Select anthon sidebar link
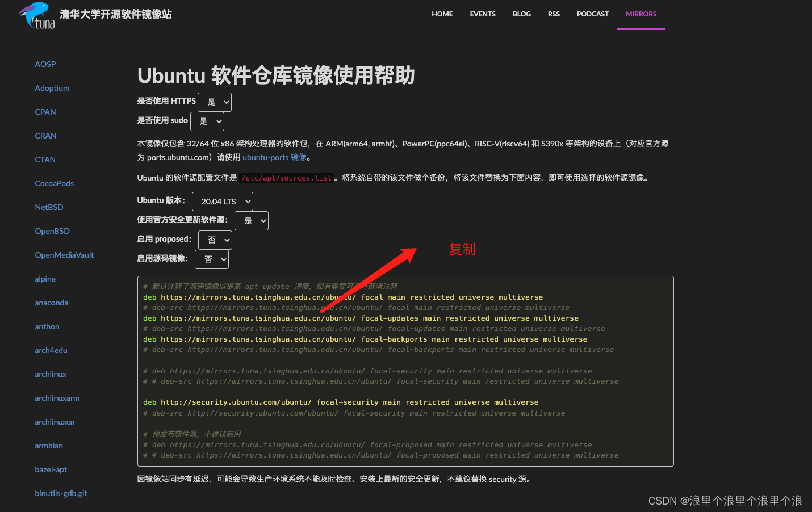 click(47, 326)
